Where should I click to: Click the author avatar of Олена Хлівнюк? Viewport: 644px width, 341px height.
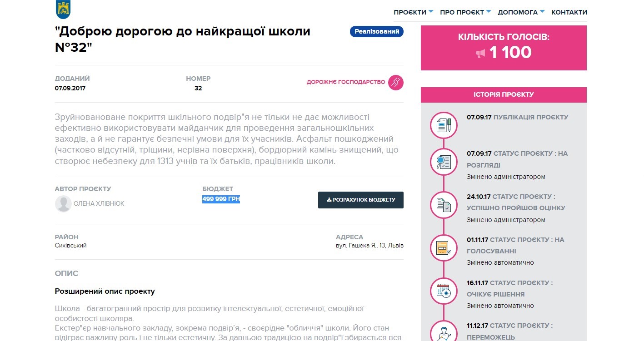pos(63,203)
